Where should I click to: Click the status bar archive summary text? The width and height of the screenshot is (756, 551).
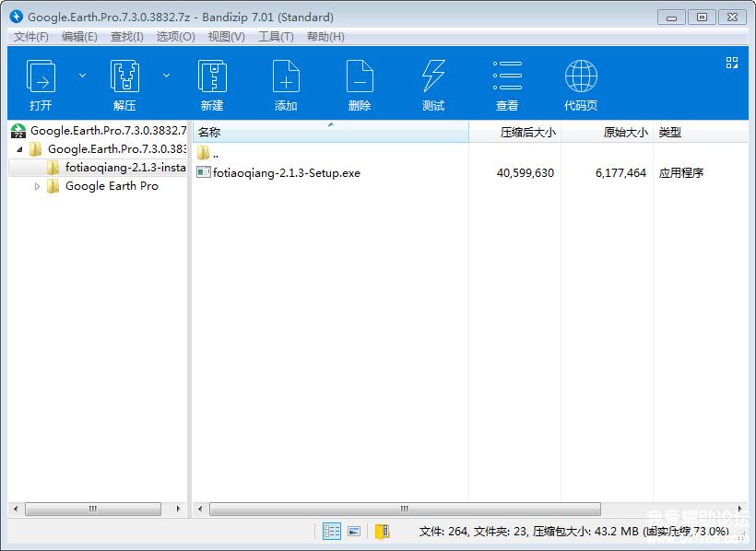point(573,532)
